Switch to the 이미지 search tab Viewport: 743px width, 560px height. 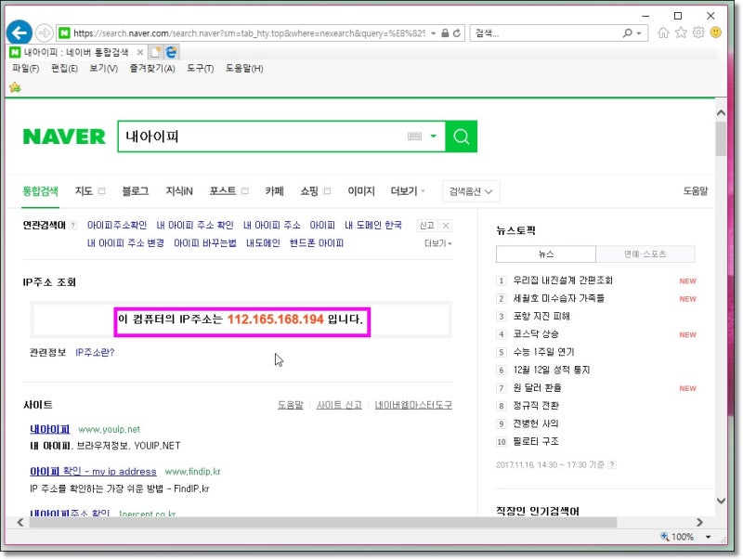pos(361,191)
